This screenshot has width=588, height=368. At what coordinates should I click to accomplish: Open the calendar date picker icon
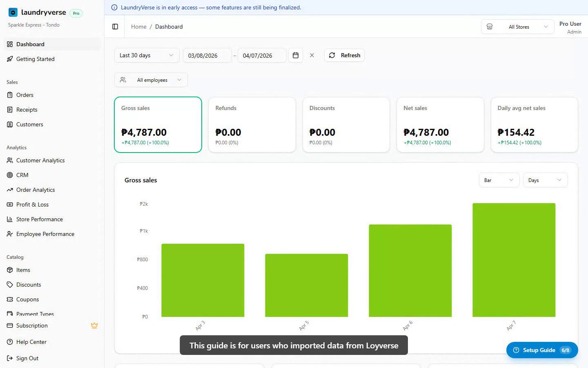pyautogui.click(x=296, y=55)
